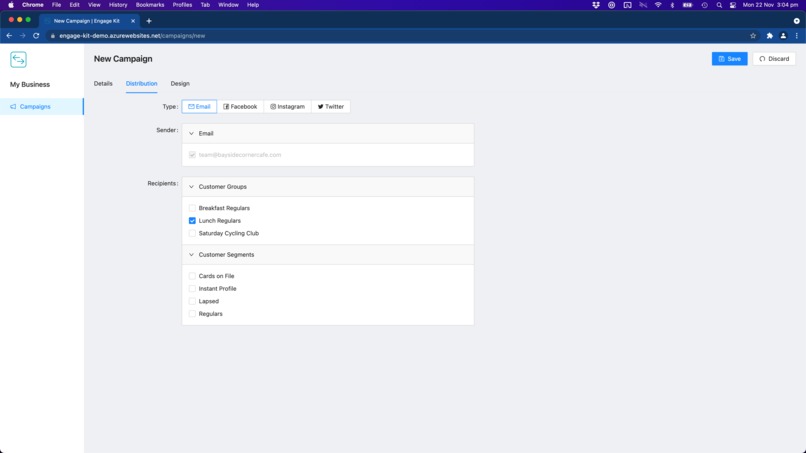Select the Distribution tab
The image size is (806, 453).
tap(141, 83)
